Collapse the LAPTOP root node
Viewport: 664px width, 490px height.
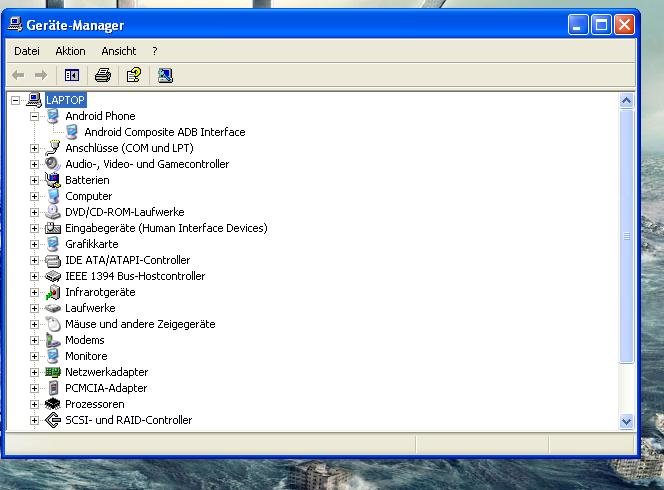point(15,100)
